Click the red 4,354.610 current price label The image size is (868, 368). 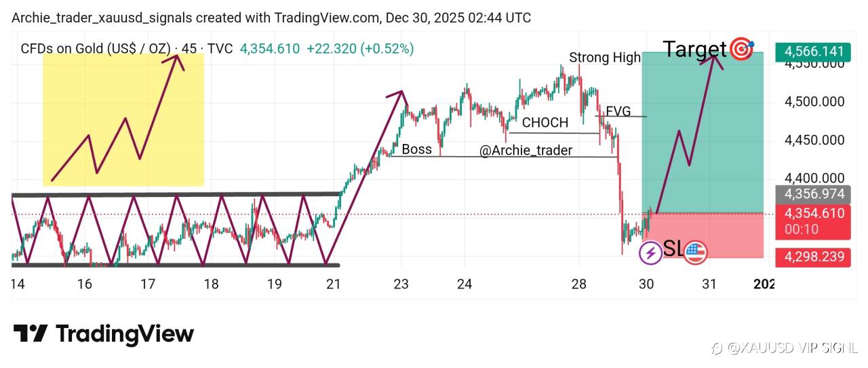point(814,213)
